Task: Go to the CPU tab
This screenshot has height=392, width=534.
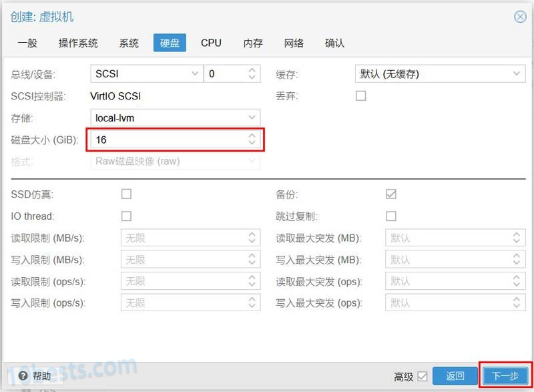Action: [x=211, y=43]
